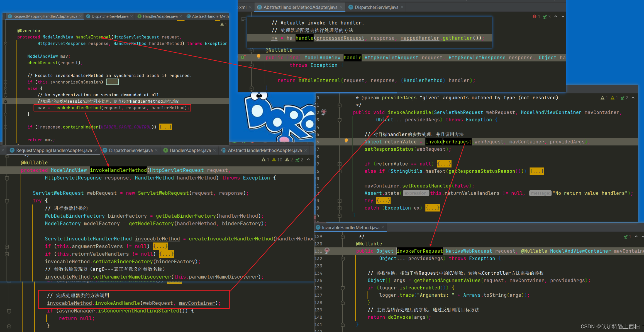Image resolution: width=644 pixels, height=332 pixels.
Task: Click the warning count 10 in bottom-left editor
Action: [277, 159]
